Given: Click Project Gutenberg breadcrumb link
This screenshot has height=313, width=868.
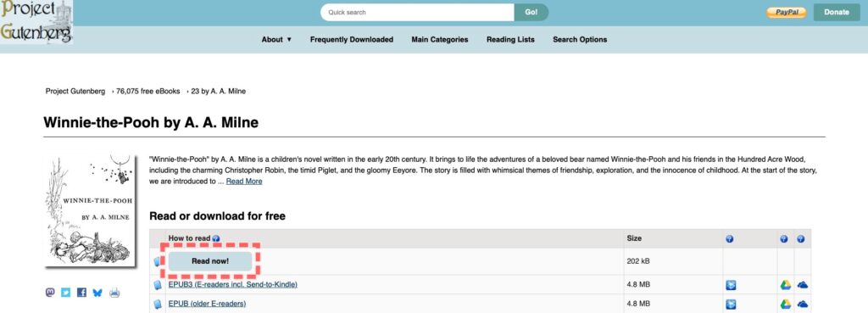Looking at the screenshot, I should (x=75, y=92).
